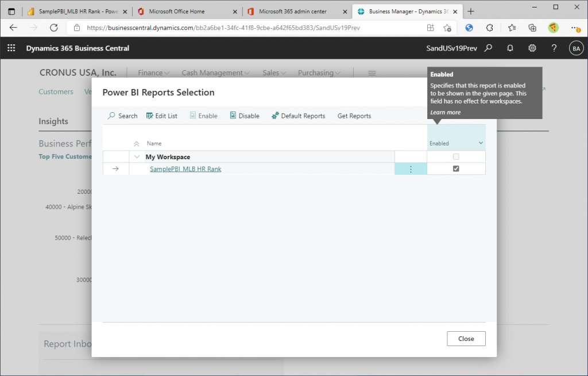Open the Customers link on the home page
The height and width of the screenshot is (376, 588).
(56, 91)
